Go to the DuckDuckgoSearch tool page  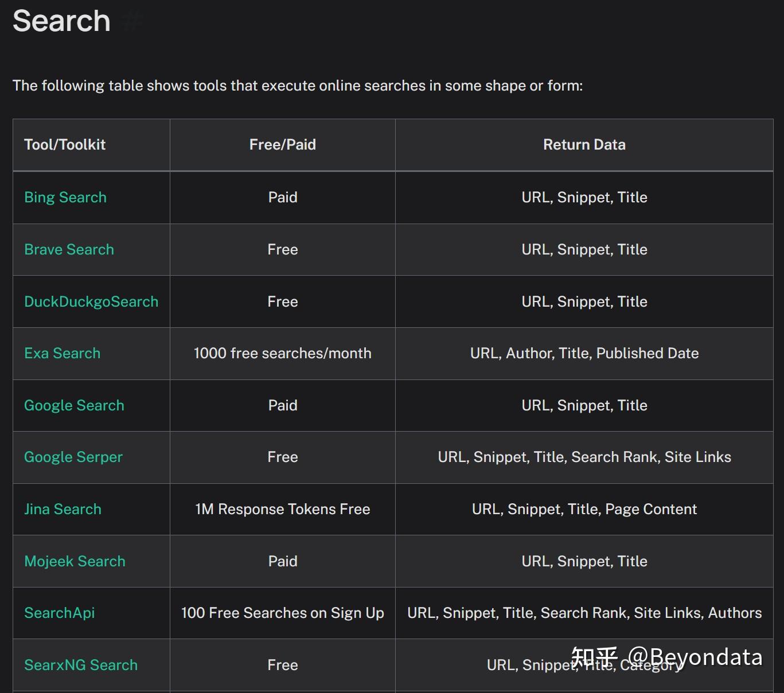point(91,302)
